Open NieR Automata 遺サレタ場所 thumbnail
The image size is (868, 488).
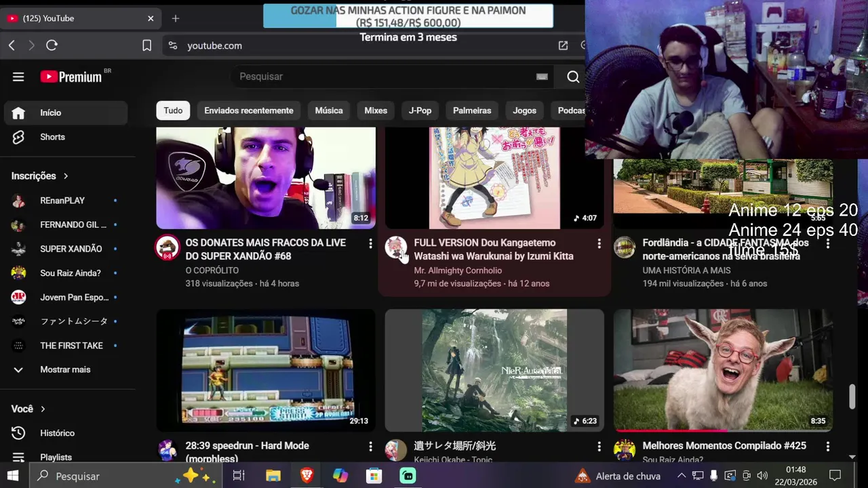click(494, 371)
